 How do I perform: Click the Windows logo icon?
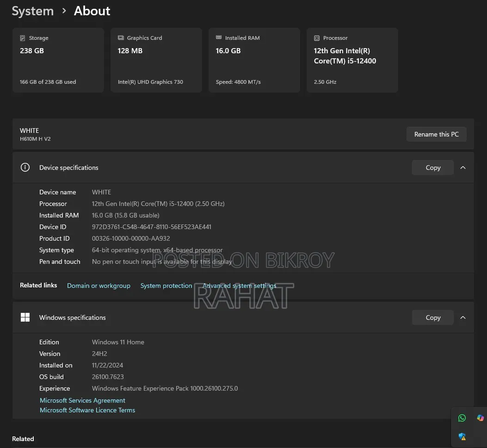pos(25,317)
